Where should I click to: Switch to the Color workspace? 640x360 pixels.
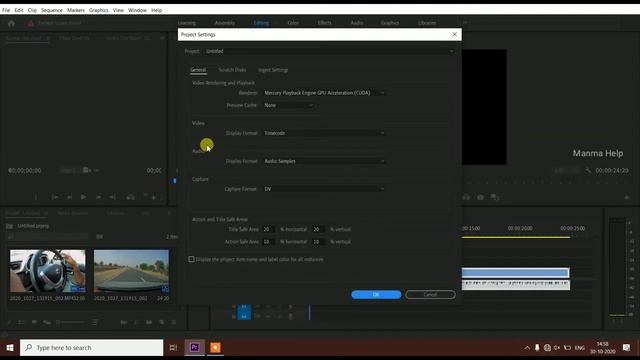click(293, 23)
